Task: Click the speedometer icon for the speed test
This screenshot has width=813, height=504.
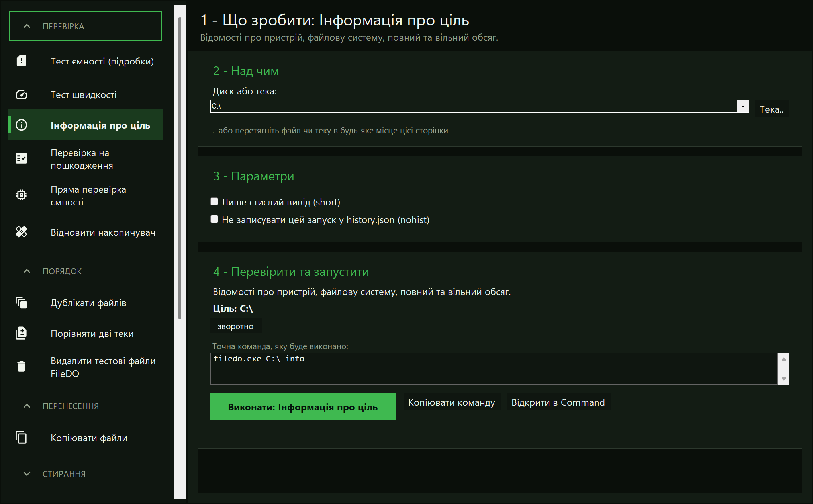Action: [x=21, y=94]
